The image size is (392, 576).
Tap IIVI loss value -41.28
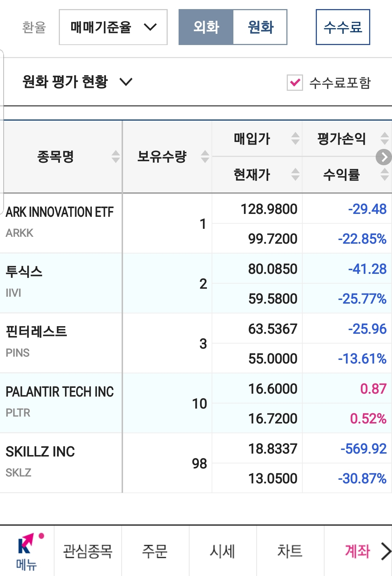[x=367, y=269]
